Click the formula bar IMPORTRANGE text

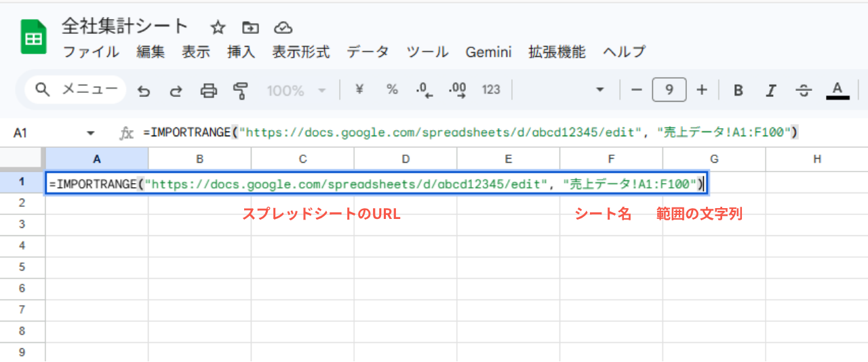pos(471,133)
